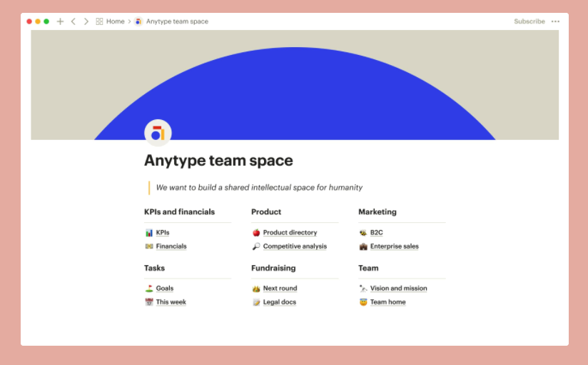Image resolution: width=588 pixels, height=365 pixels.
Task: Click the smiley icon beside Team home
Action: coord(363,302)
